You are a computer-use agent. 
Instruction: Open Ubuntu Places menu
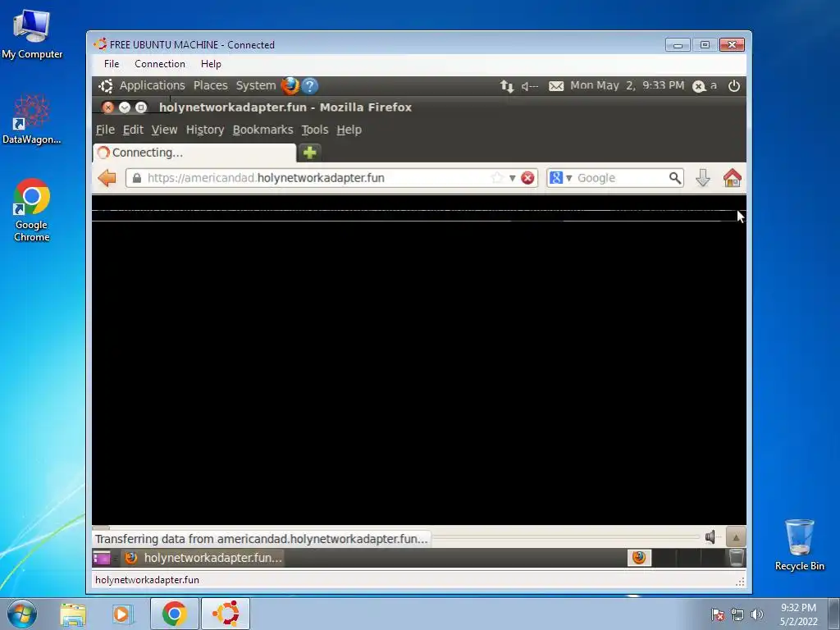211,85
